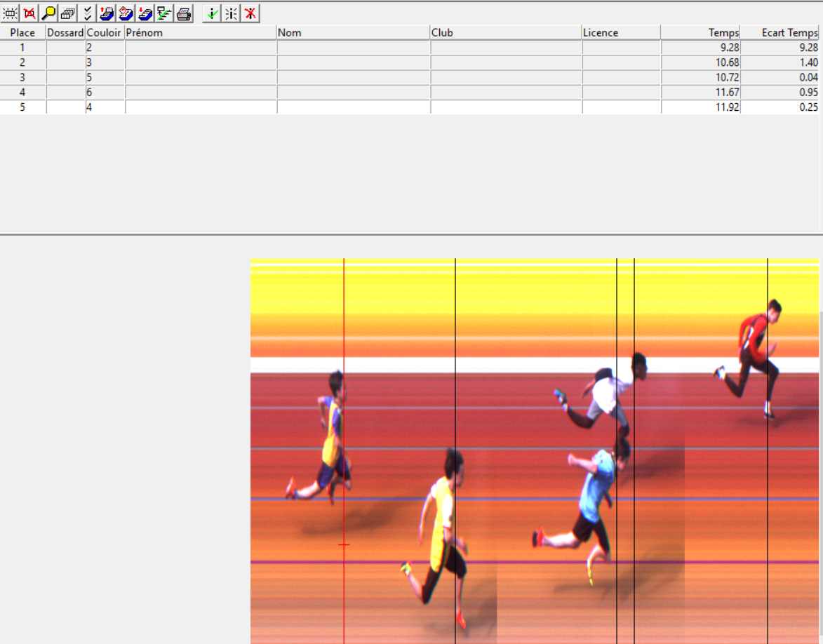Click the Ecart Temps value 0.25

pyautogui.click(x=780, y=107)
